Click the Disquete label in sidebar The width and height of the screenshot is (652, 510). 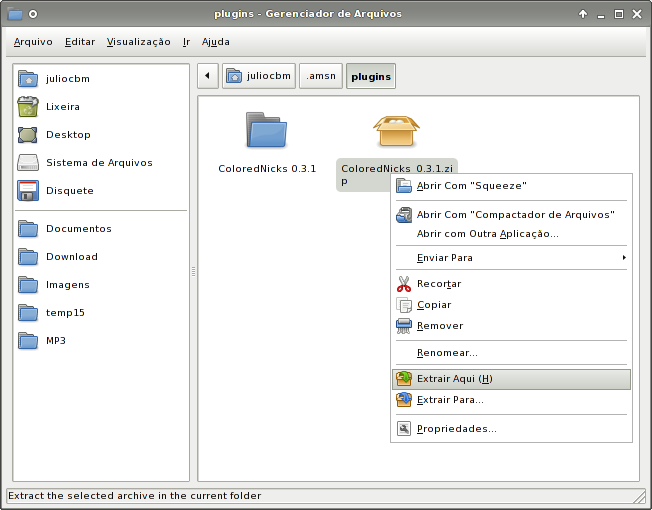pos(70,191)
